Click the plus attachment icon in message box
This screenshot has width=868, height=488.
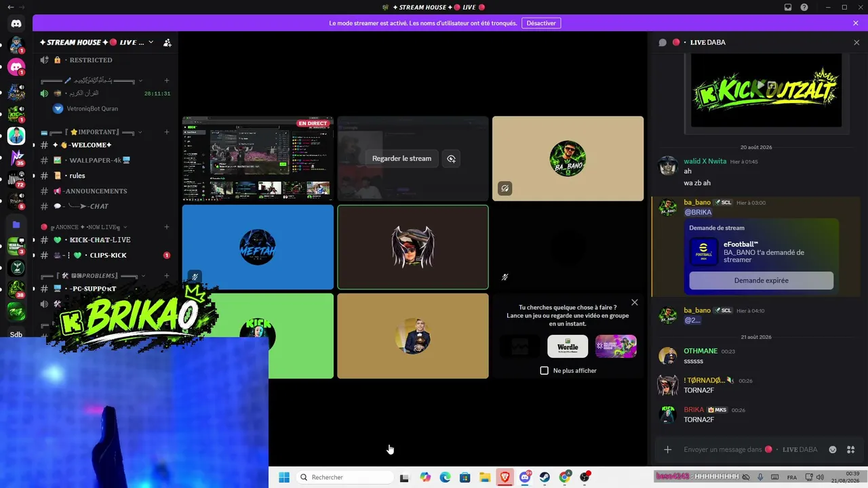667,449
